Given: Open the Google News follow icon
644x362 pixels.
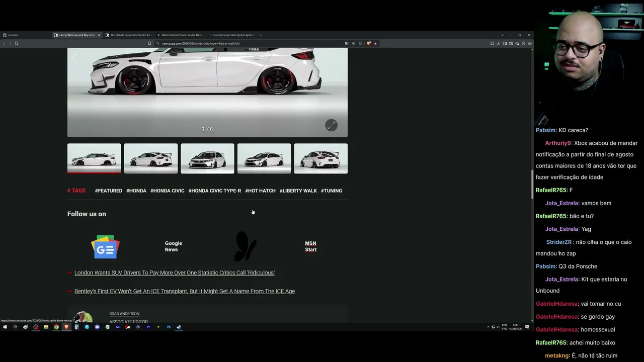Looking at the screenshot, I should point(105,247).
